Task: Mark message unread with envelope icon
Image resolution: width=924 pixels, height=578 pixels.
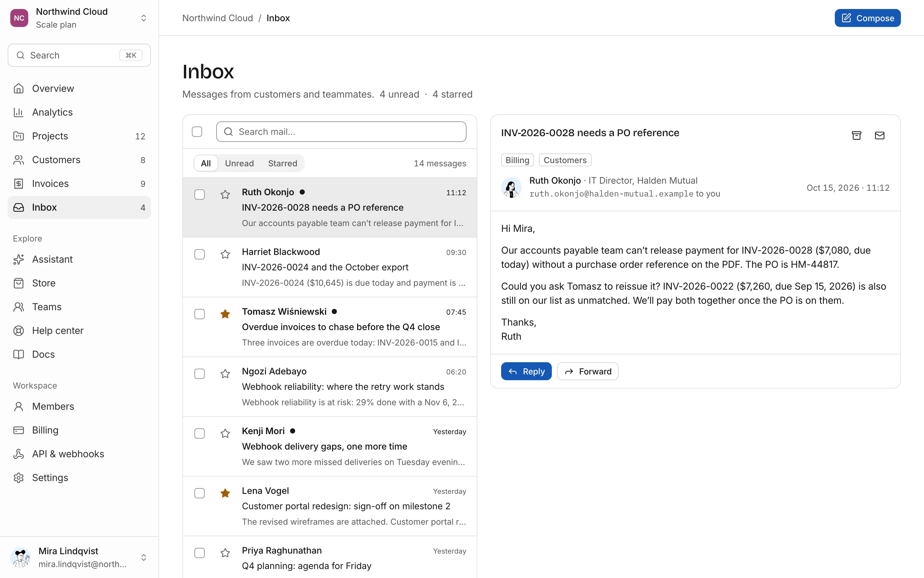Action: click(x=880, y=135)
